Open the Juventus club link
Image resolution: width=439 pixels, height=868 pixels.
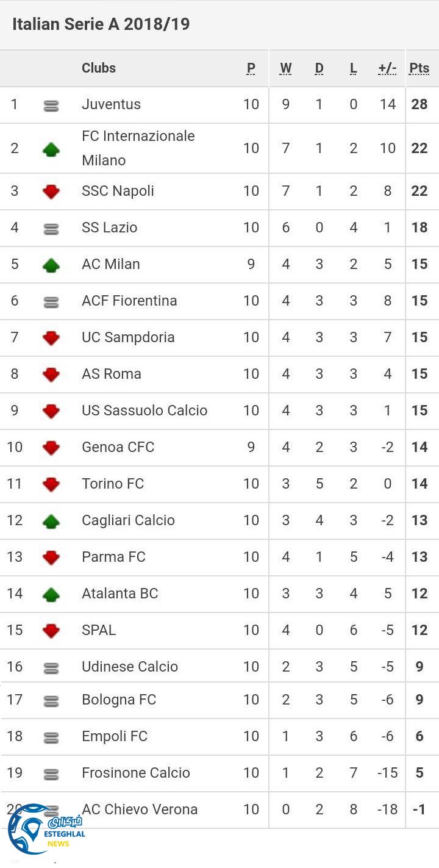tap(111, 104)
